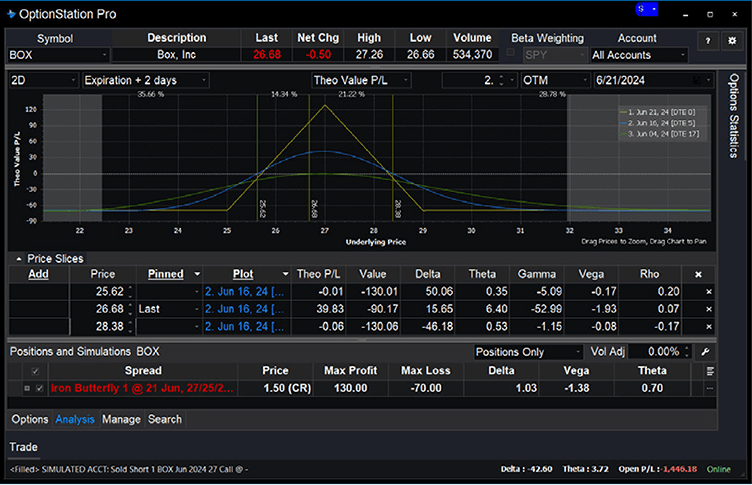Click the 25.62 price slice marker on chart
Image resolution: width=752 pixels, height=485 pixels.
point(262,209)
